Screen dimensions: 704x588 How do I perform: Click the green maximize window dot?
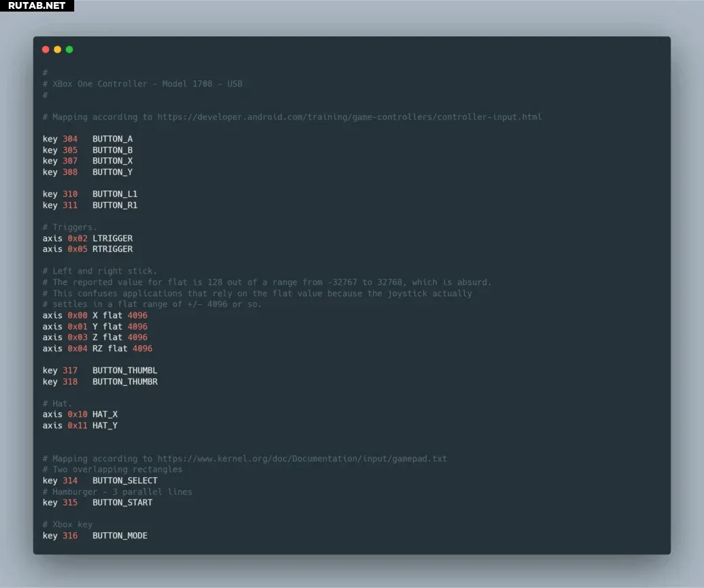coord(69,50)
